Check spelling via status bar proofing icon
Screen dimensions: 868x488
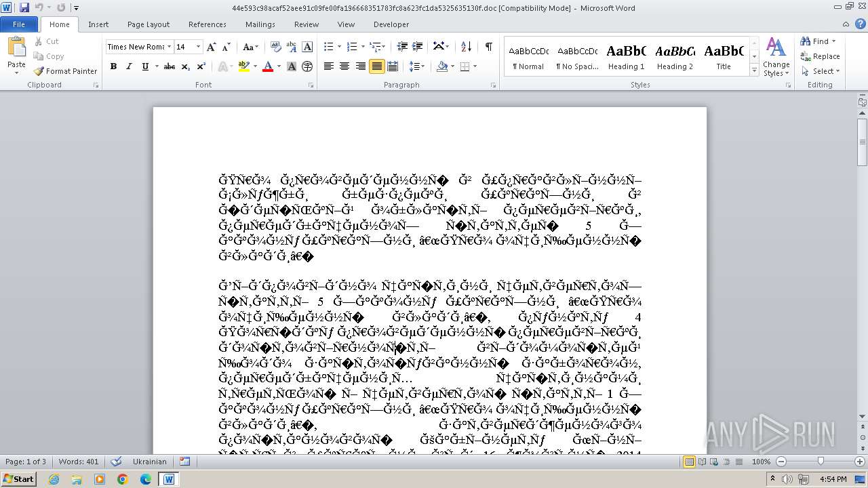pyautogui.click(x=116, y=462)
